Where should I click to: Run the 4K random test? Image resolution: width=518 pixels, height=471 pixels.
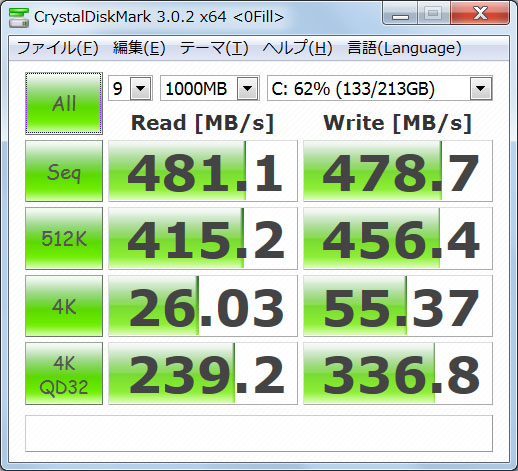64,306
